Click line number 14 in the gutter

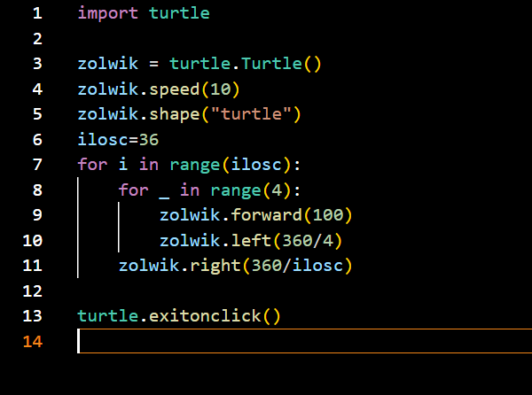coord(32,341)
